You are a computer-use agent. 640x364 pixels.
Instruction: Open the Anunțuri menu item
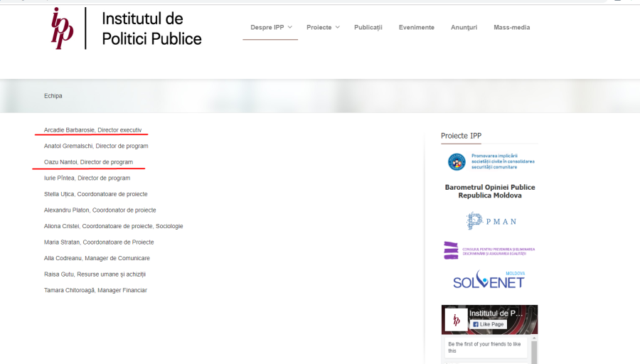[x=464, y=28]
